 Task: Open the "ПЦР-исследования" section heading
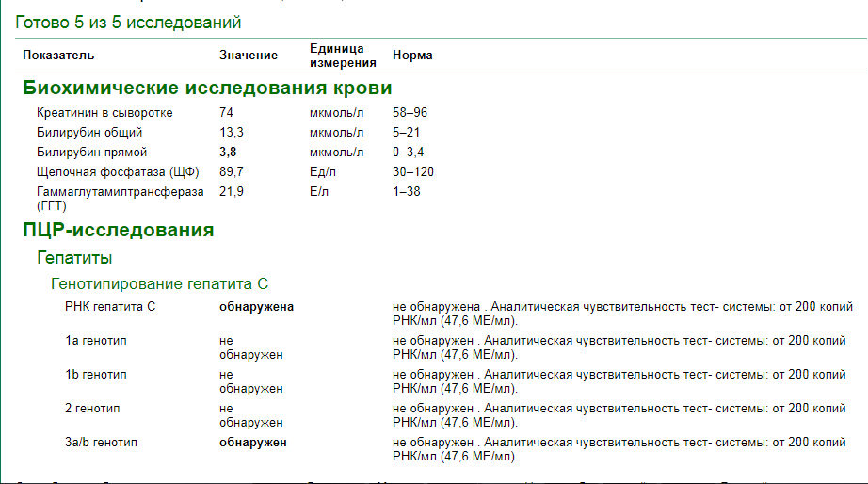coord(118,230)
